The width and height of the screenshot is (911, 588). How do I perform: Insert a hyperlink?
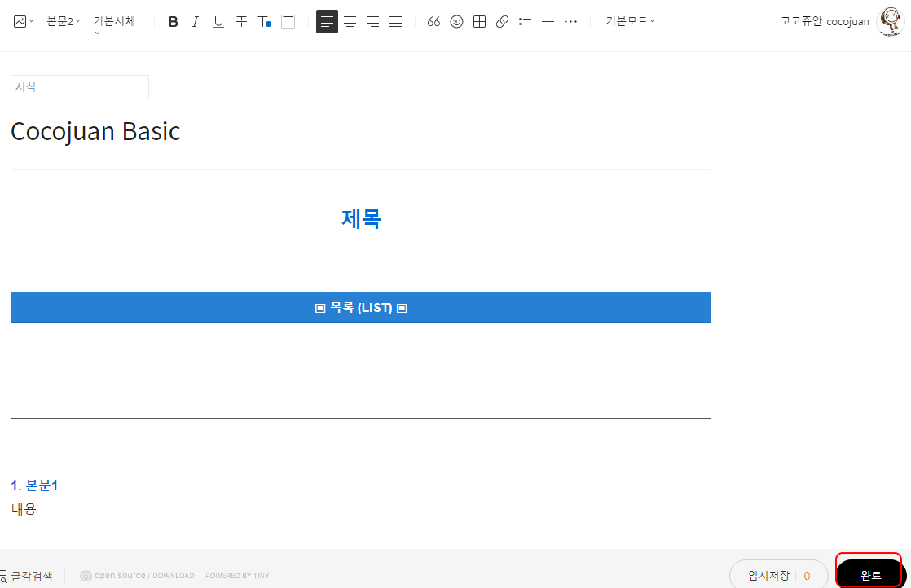(x=503, y=22)
